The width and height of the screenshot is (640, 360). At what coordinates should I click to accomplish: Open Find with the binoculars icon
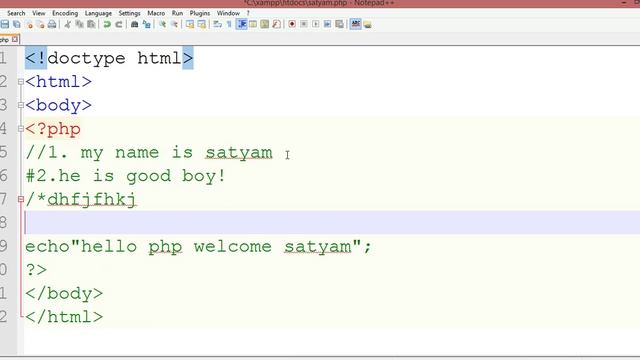(134, 24)
